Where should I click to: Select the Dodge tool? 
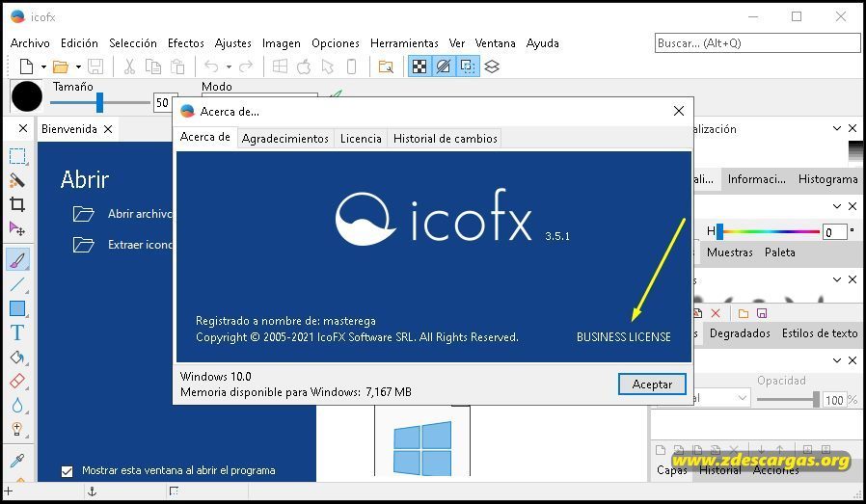click(17, 429)
